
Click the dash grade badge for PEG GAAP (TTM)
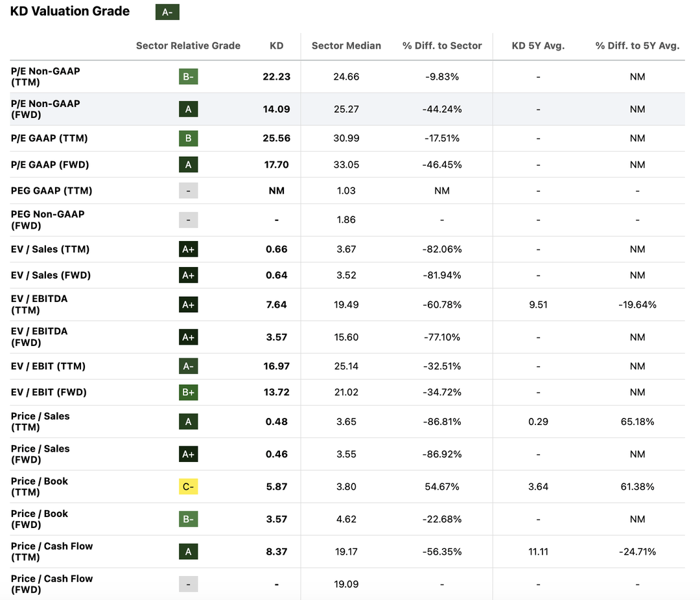click(x=188, y=190)
